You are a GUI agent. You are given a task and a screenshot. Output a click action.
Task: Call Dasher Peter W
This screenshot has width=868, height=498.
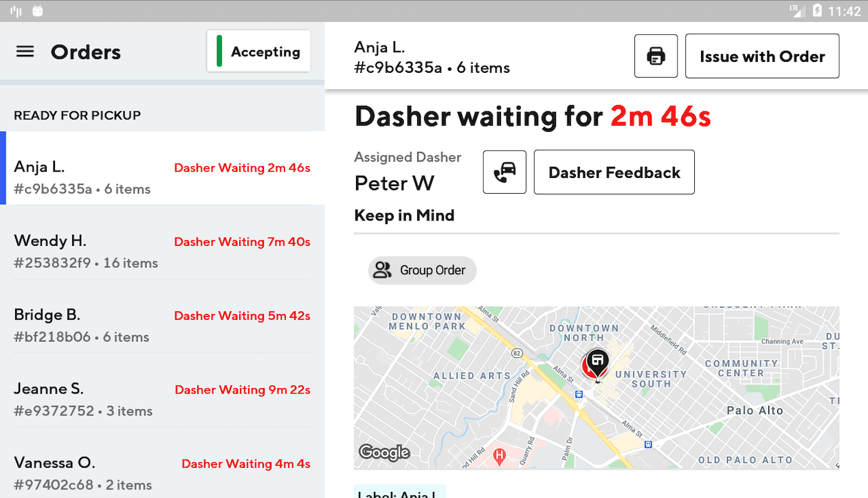coord(504,172)
